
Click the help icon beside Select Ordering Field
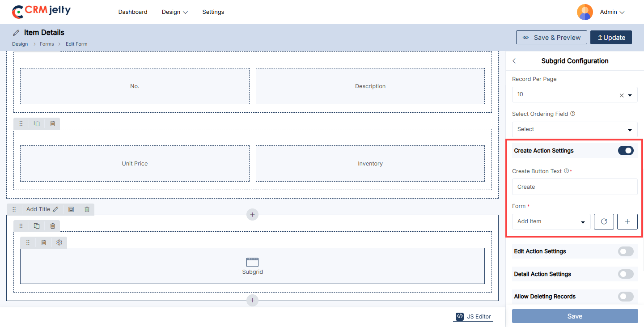tap(573, 114)
